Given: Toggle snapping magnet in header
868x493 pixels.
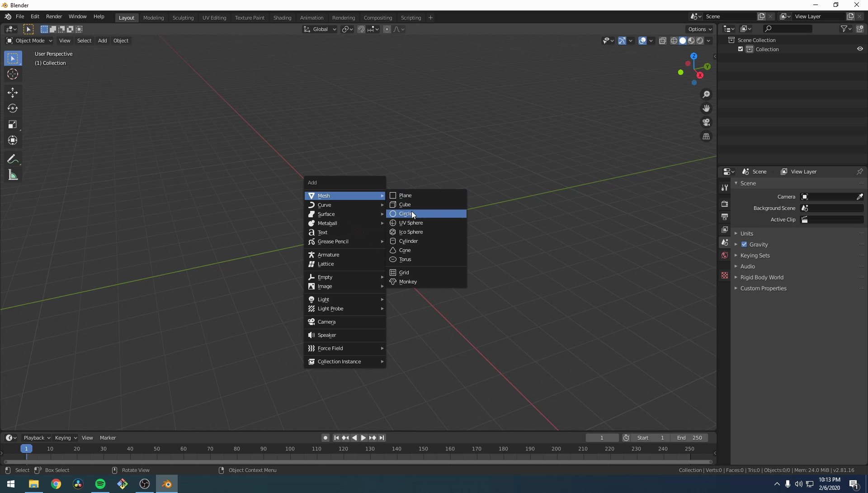Looking at the screenshot, I should [361, 29].
